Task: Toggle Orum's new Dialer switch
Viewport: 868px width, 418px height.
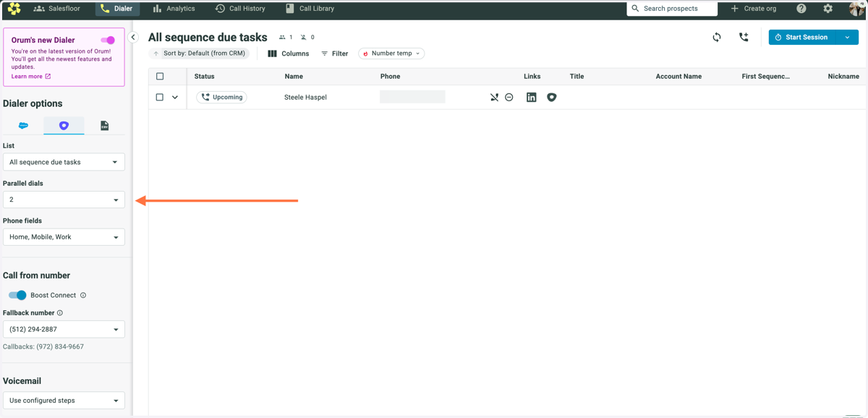Action: [108, 40]
